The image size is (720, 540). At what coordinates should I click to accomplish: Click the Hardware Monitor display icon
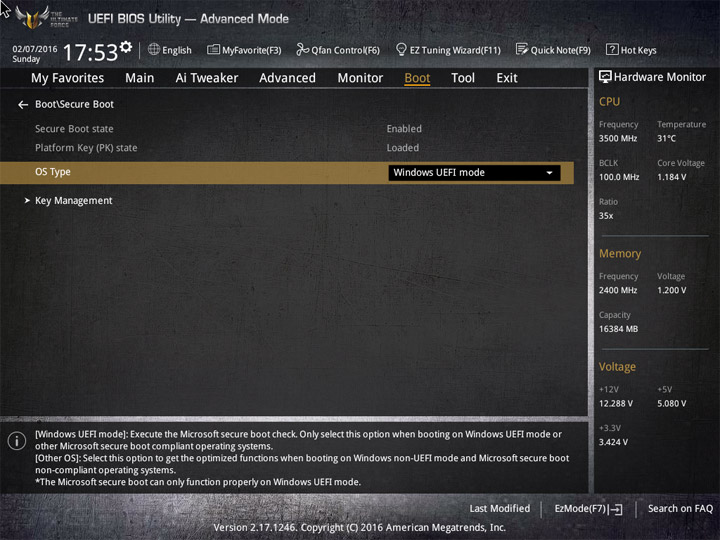pos(605,77)
